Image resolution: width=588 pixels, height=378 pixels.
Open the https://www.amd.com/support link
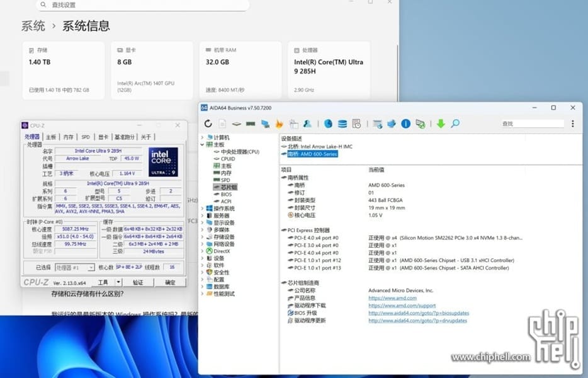402,306
